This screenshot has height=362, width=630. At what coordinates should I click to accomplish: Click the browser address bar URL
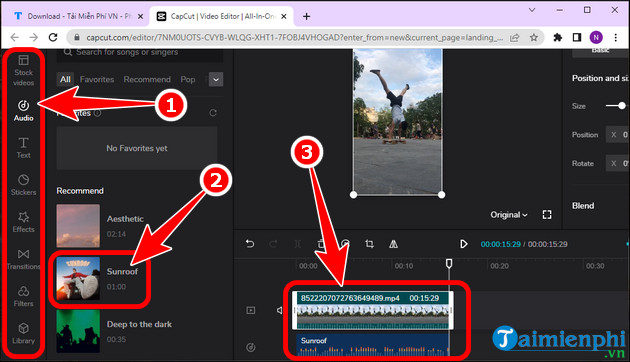295,37
